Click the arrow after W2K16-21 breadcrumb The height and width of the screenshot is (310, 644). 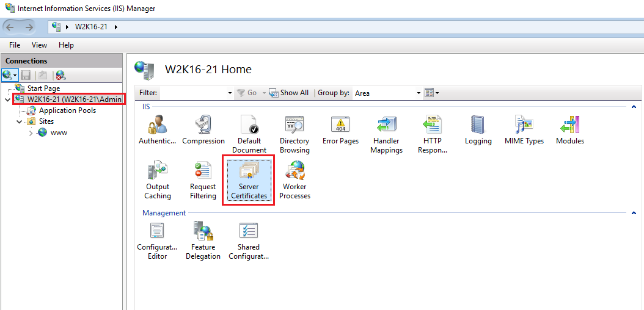(116, 27)
